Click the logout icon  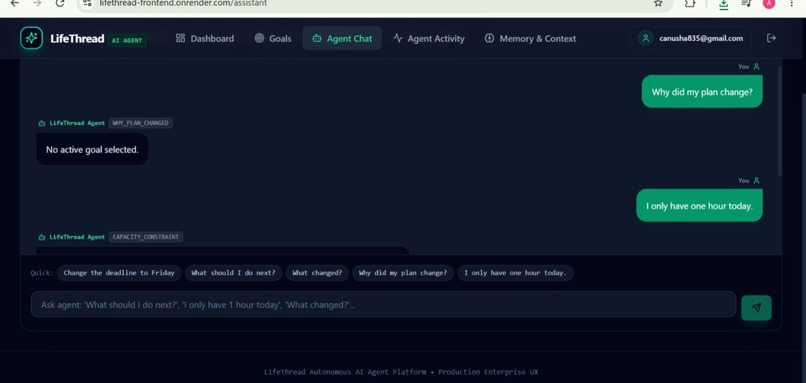tap(771, 38)
